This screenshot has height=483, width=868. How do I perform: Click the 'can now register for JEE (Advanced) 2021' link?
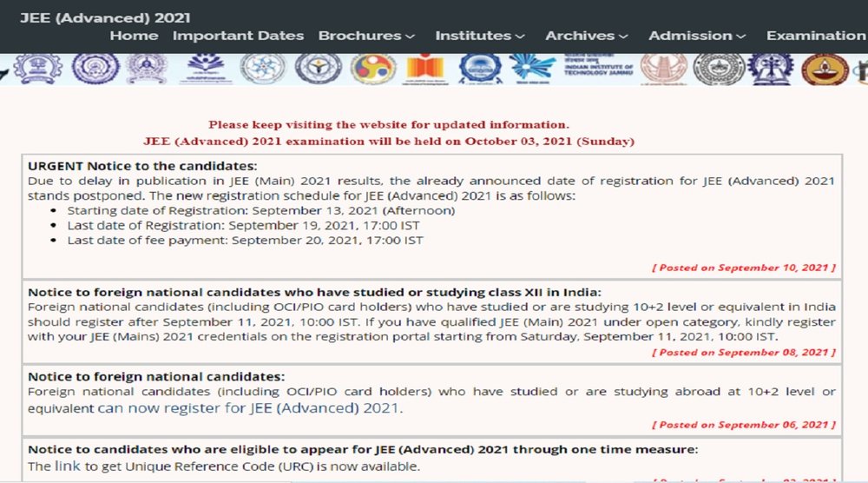pyautogui.click(x=249, y=407)
